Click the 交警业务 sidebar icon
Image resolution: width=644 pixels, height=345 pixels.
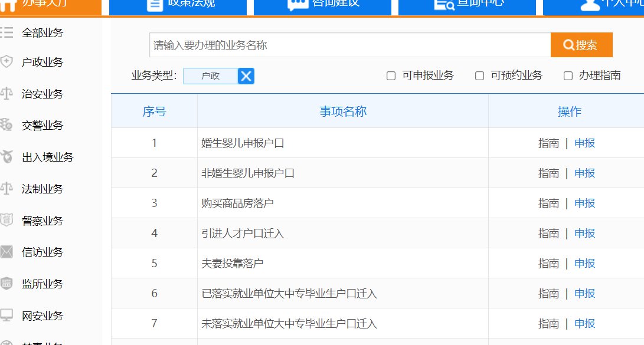6,124
